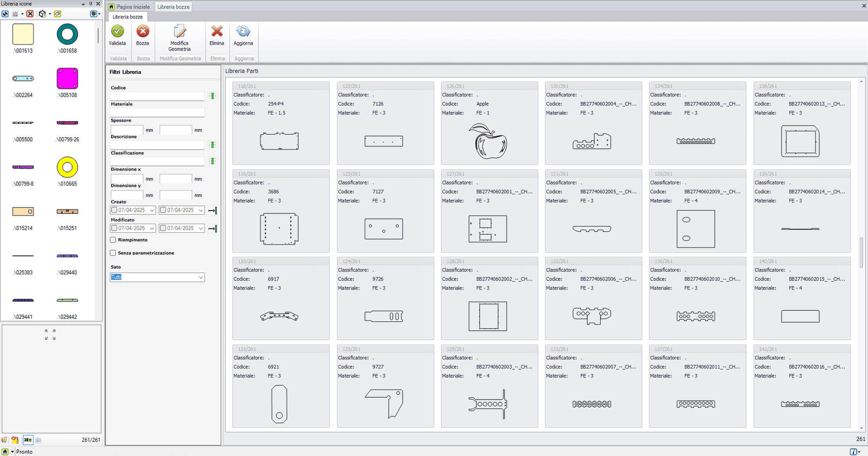The width and height of the screenshot is (868, 456).
Task: Switch to the Pagina Iniziale tab
Action: pyautogui.click(x=130, y=7)
